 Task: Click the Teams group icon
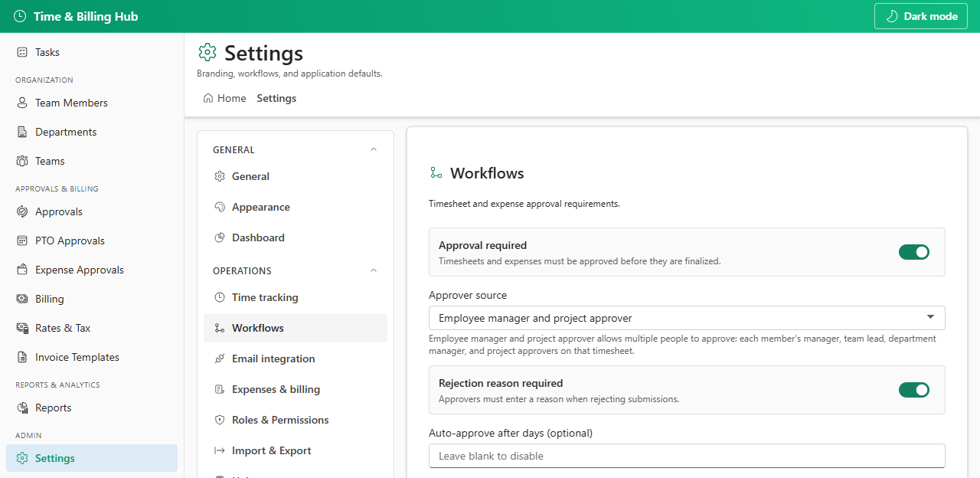click(22, 161)
